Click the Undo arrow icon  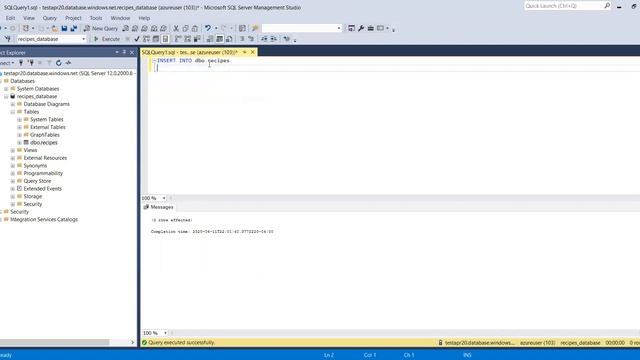[208, 28]
